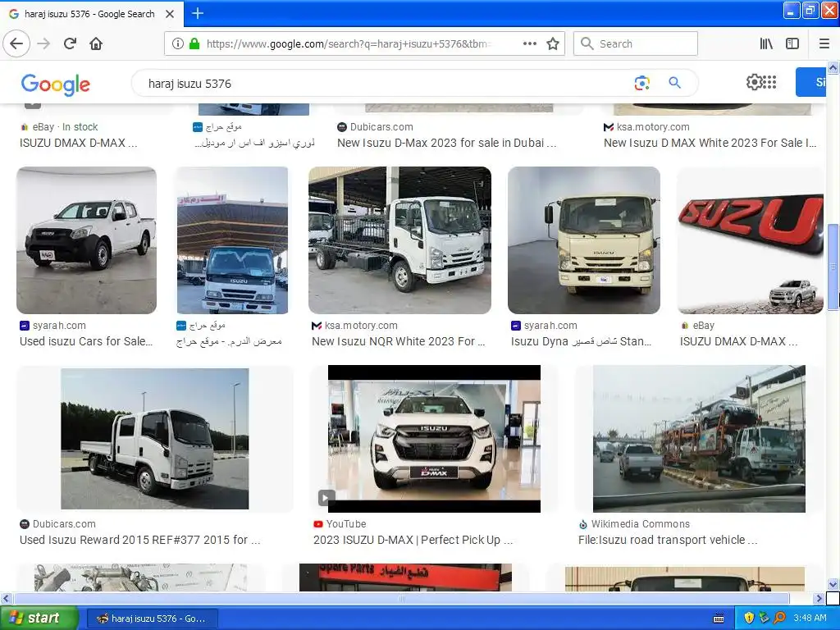The width and height of the screenshot is (840, 630).
Task: Open 'Used isuzu Cars for Sale...' result
Action: tap(86, 341)
